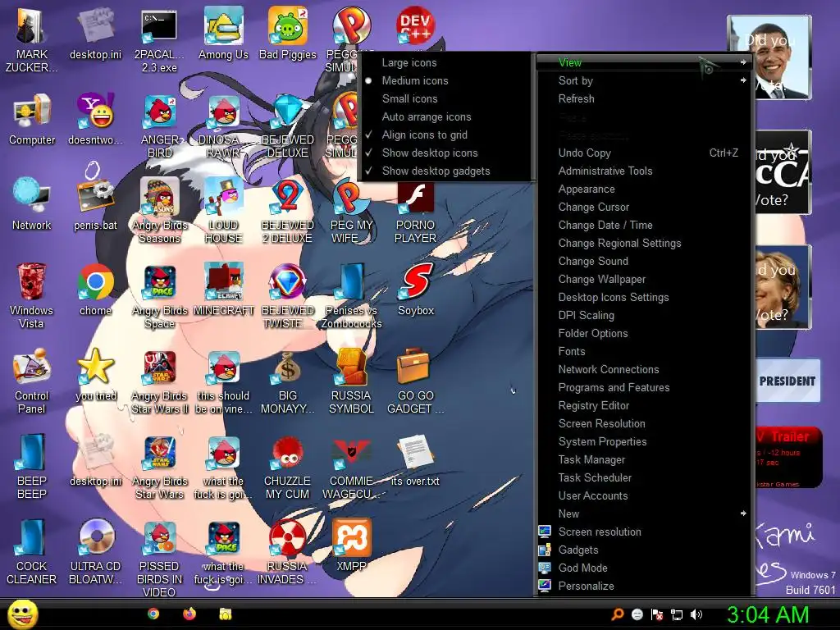This screenshot has height=630, width=840.
Task: Click the 3:04 AM taskbar clock
Action: [x=768, y=615]
